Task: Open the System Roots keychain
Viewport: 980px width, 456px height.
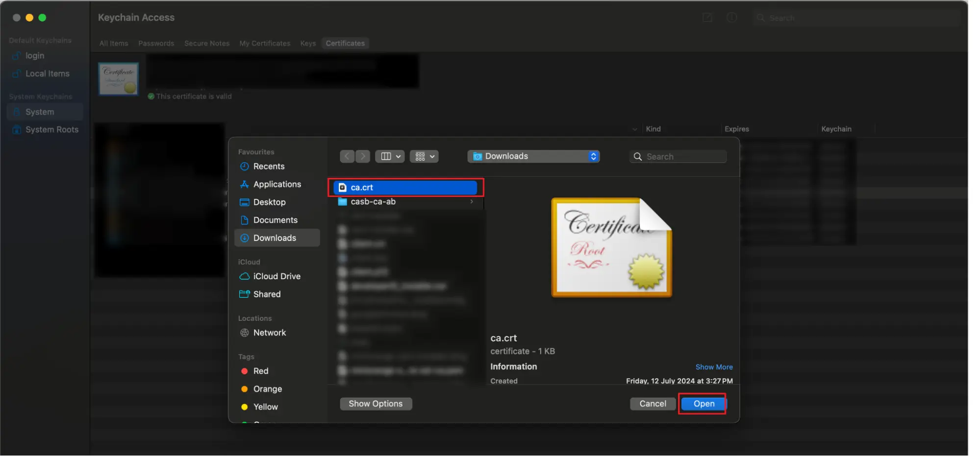Action: coord(51,129)
